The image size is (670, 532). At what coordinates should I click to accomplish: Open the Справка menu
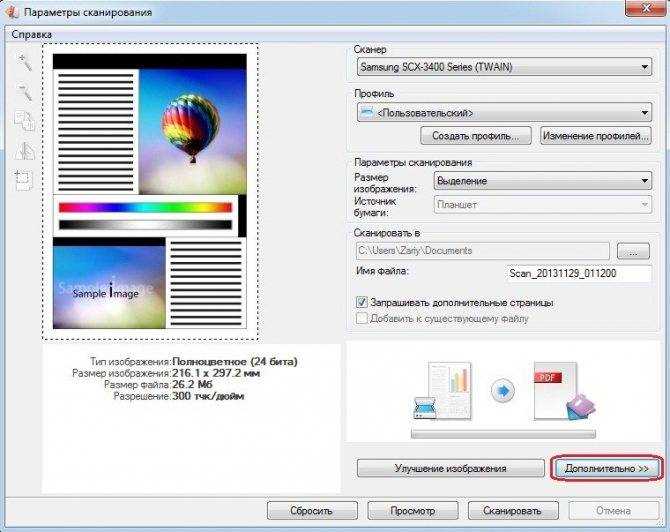(x=32, y=35)
